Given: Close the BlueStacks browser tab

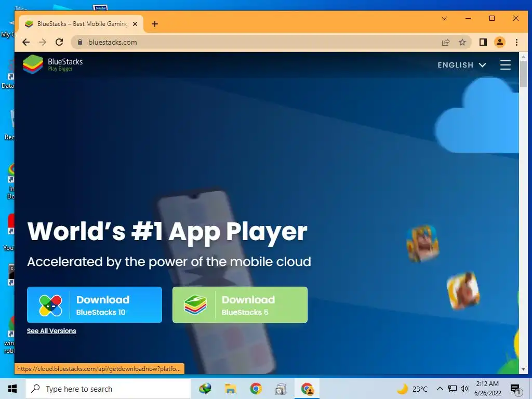Looking at the screenshot, I should pos(135,24).
